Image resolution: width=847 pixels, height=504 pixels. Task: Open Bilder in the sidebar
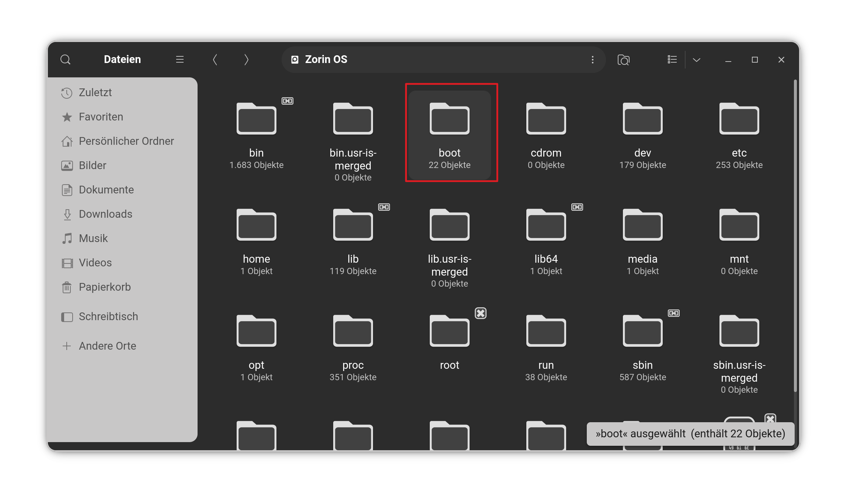pyautogui.click(x=123, y=165)
